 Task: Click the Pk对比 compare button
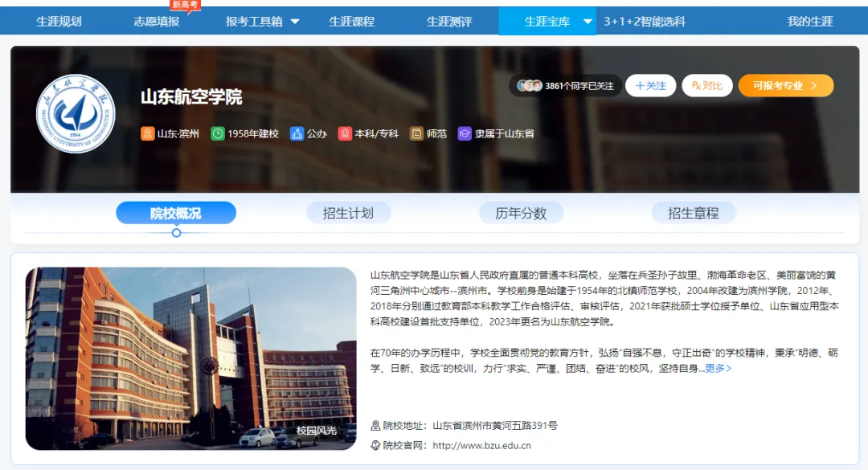[707, 86]
